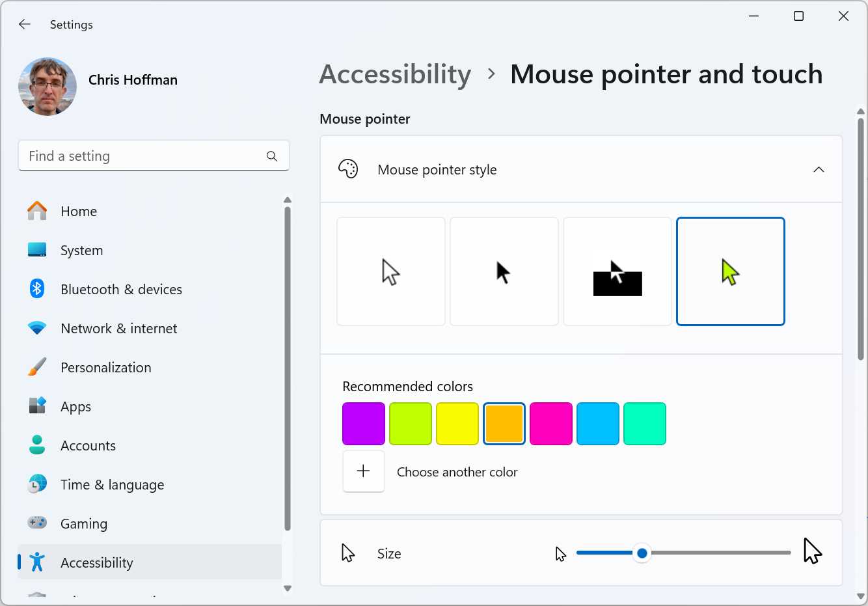Open the Apps settings page

(75, 406)
